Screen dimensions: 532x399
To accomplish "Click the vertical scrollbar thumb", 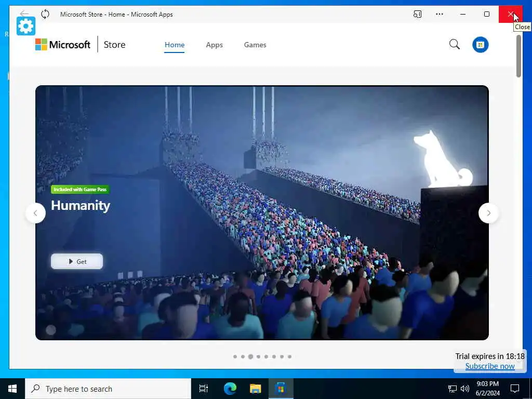I will (518, 56).
